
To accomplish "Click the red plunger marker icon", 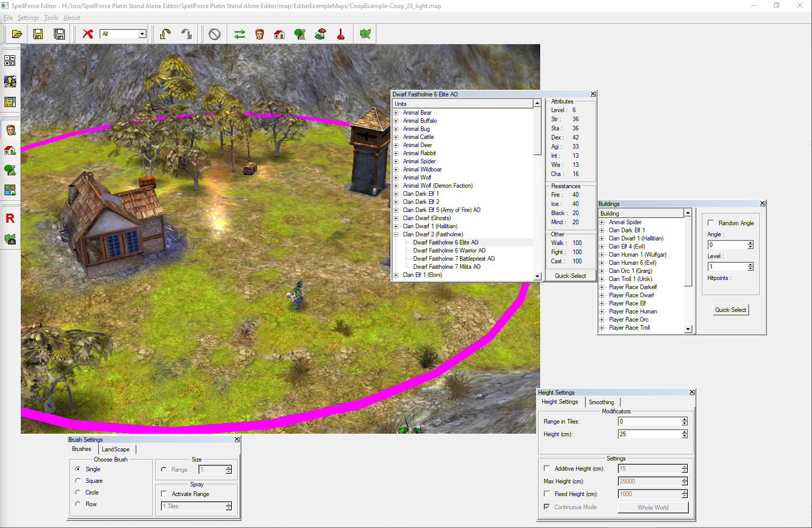I will click(x=341, y=34).
